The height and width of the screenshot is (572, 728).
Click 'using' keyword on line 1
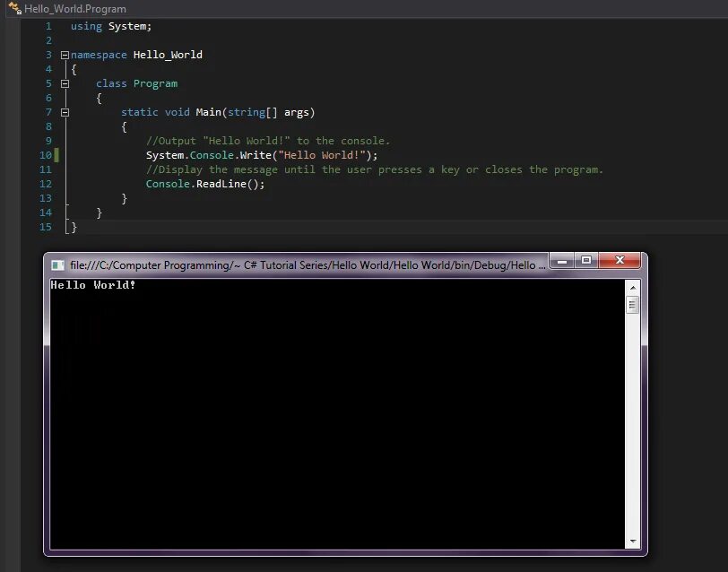86,27
